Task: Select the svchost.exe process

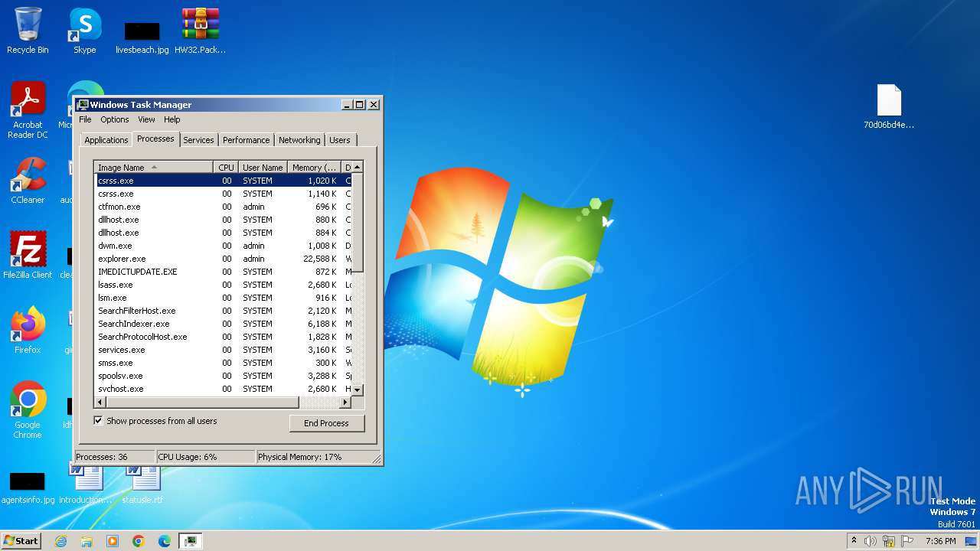Action: (223, 389)
